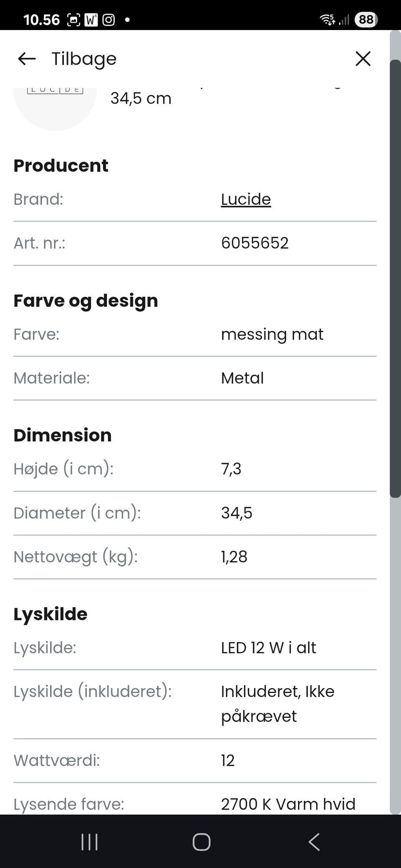Click the vertical scrollbar handle

click(x=395, y=279)
